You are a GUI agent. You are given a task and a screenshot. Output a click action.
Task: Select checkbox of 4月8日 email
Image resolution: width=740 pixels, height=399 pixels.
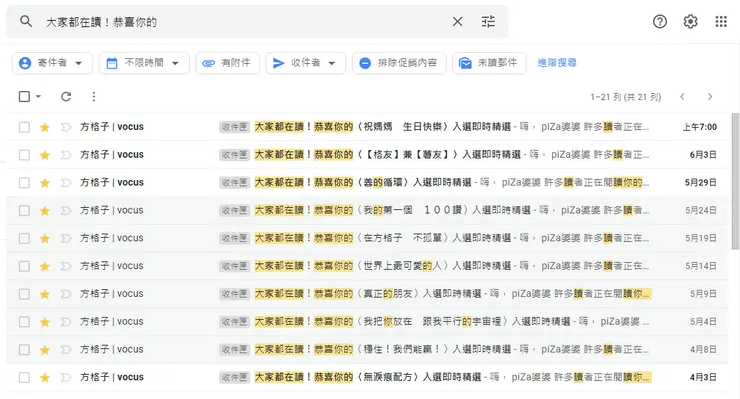tap(24, 350)
